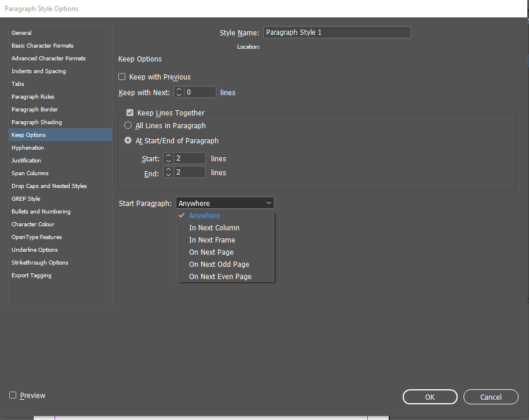Pick On Next Page from list

(x=211, y=252)
